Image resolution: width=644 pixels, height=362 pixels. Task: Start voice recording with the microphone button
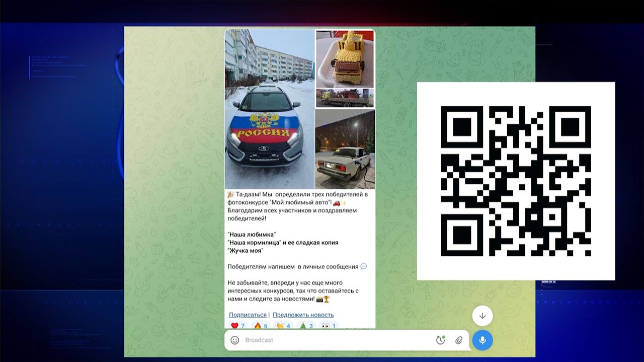[482, 340]
